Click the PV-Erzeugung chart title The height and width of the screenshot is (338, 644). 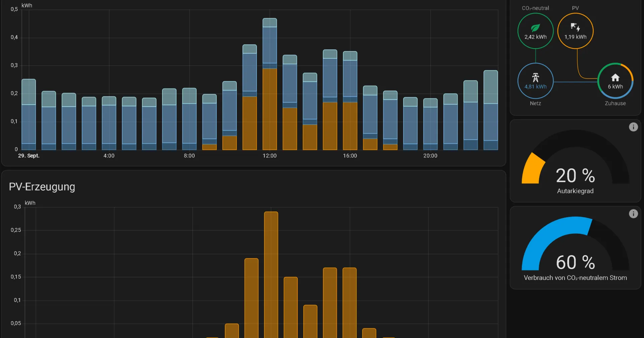coord(42,187)
